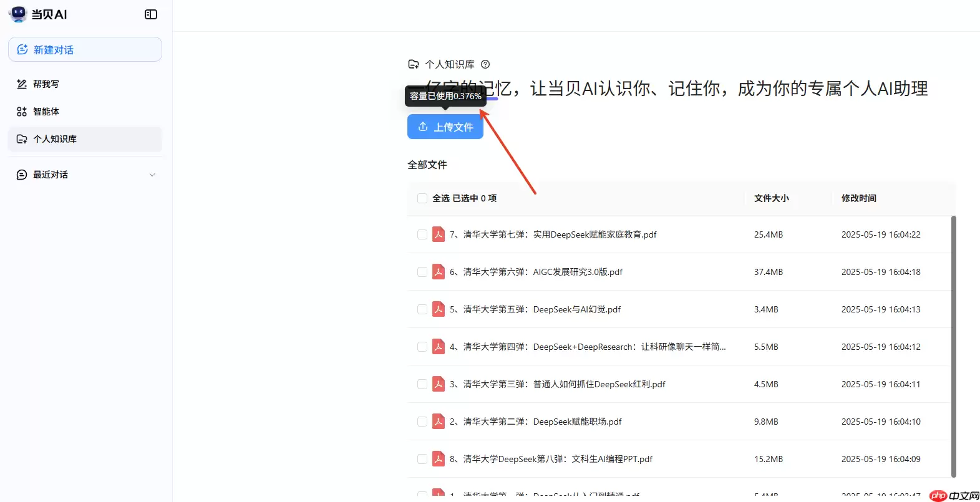
Task: Click the 全部文件 section heading
Action: coord(427,165)
